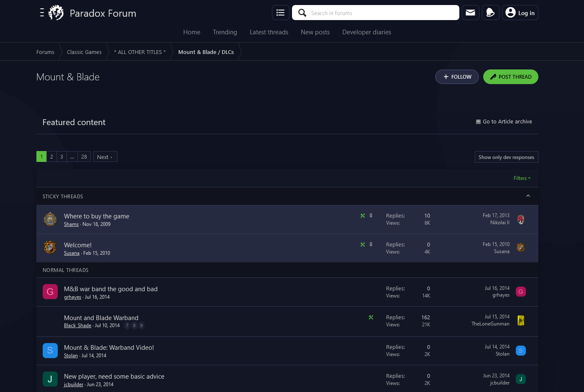Screen dimensions: 584x392
Task: Click the Post Thread button
Action: 510,77
